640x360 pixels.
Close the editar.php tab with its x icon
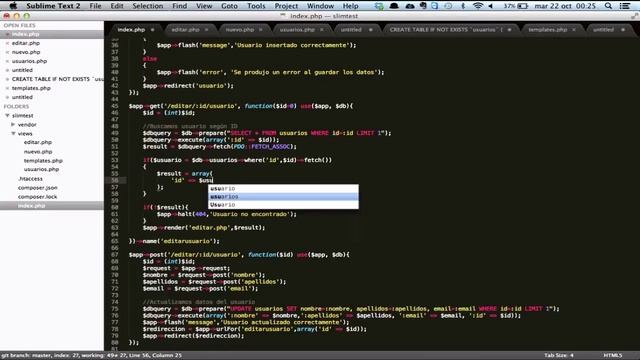(x=207, y=29)
